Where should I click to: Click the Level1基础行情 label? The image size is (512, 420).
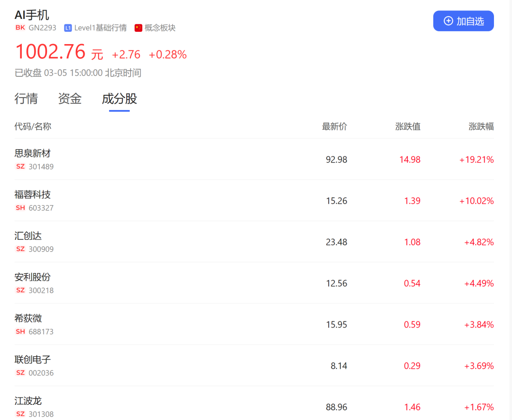coord(101,28)
